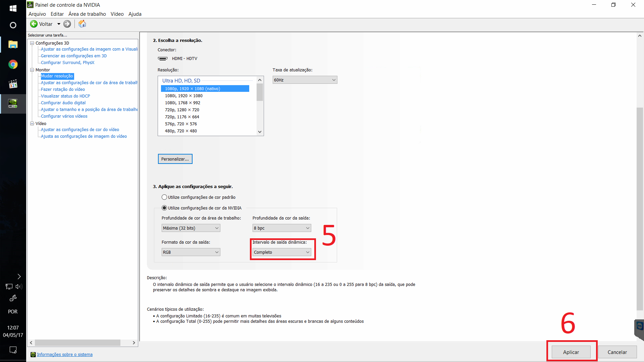
Task: Open Gerenciar as configurações em 3D
Action: click(x=74, y=56)
